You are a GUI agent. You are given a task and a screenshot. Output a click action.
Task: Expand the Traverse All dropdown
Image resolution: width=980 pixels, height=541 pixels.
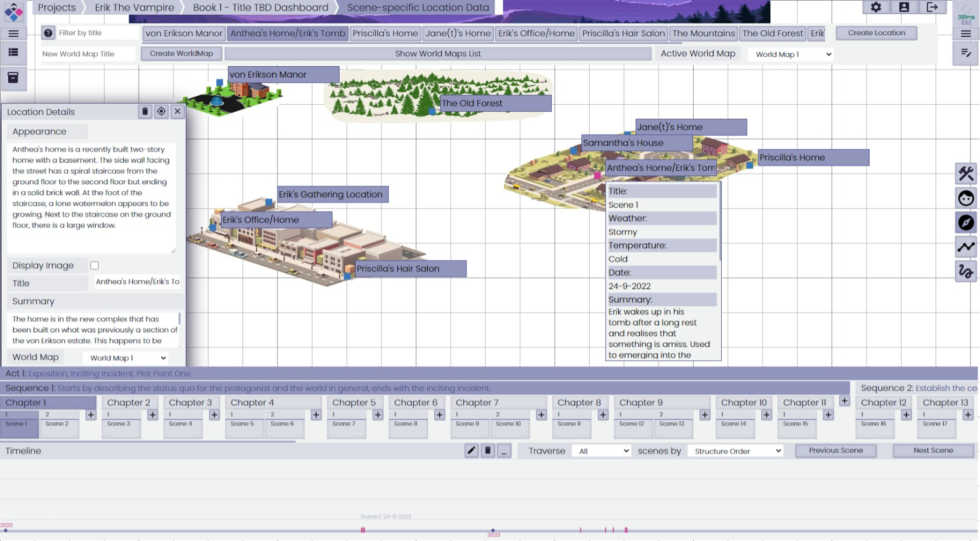click(602, 451)
